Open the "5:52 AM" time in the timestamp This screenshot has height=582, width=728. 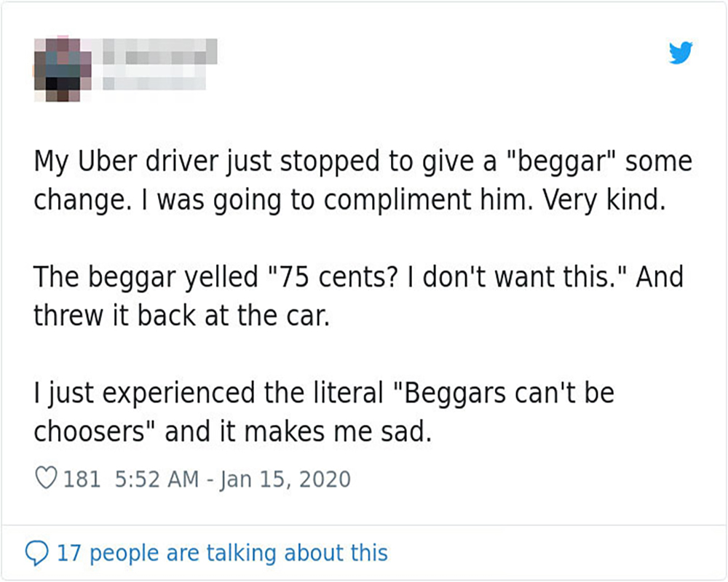(x=157, y=479)
